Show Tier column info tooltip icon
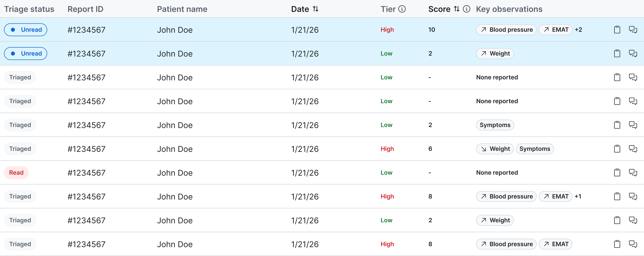Viewport: 644px width, 256px height. click(x=402, y=9)
